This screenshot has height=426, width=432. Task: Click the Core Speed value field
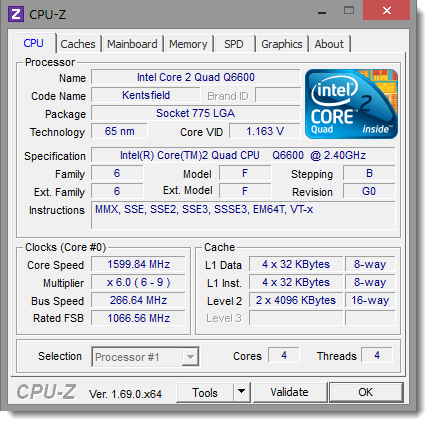(138, 264)
